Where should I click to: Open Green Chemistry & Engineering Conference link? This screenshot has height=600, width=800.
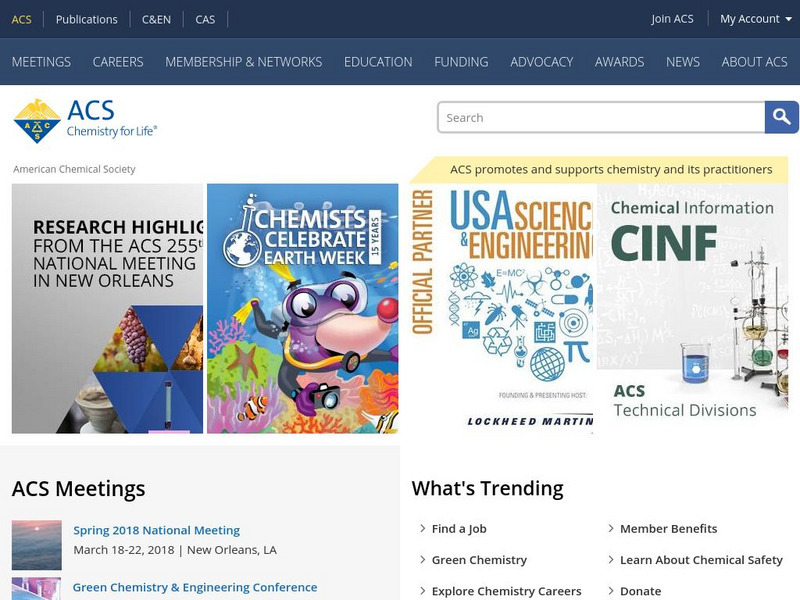tap(195, 587)
